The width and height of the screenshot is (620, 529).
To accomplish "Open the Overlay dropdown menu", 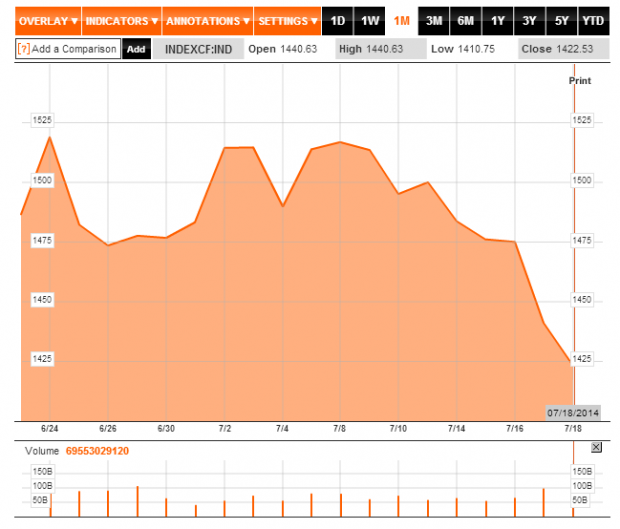I will pos(48,20).
